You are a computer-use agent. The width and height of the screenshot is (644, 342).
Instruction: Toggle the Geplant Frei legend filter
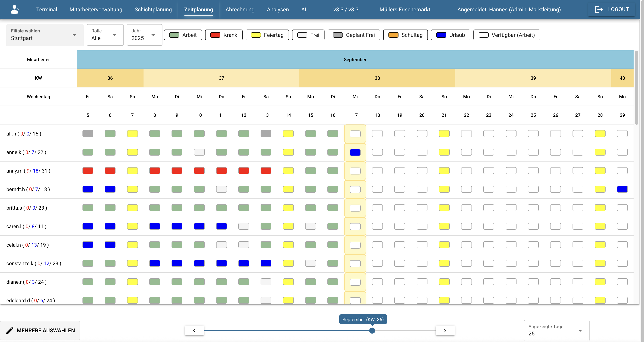354,35
